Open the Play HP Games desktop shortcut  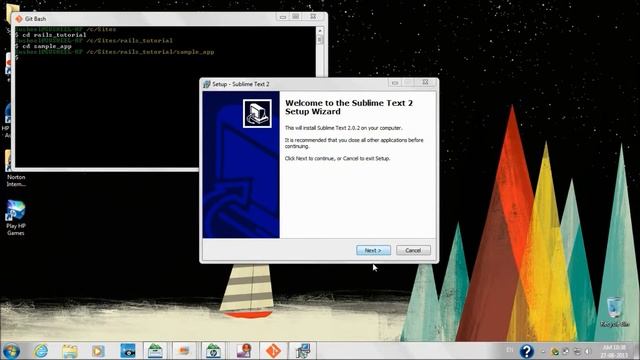coord(16,218)
